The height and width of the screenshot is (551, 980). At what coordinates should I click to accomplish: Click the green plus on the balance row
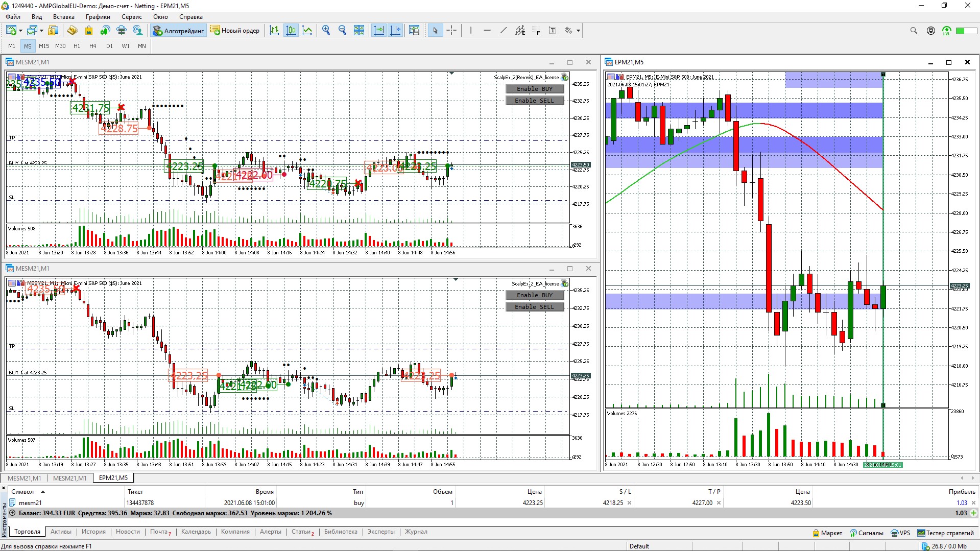click(973, 513)
